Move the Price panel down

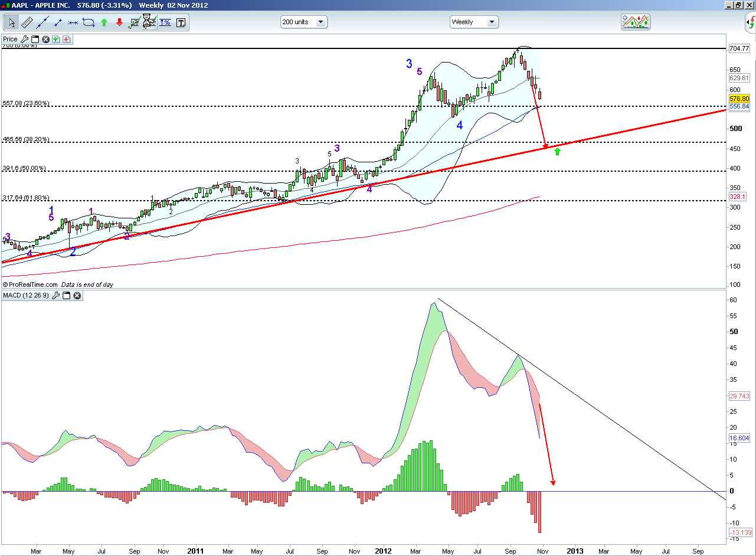66,40
